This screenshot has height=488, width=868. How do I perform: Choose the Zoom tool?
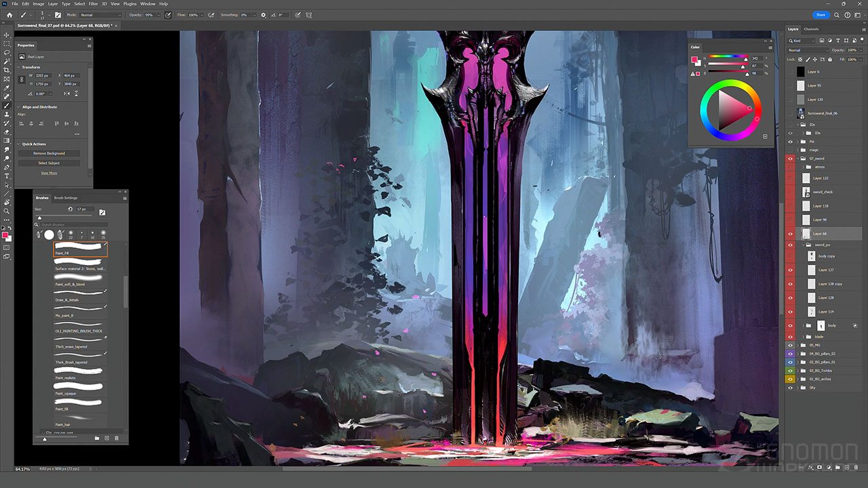click(x=7, y=211)
